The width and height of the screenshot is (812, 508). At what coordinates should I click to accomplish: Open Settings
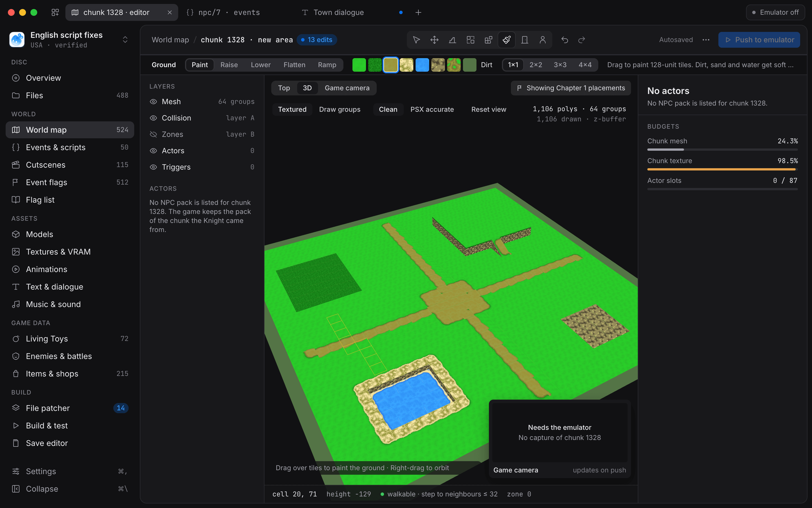pyautogui.click(x=70, y=471)
